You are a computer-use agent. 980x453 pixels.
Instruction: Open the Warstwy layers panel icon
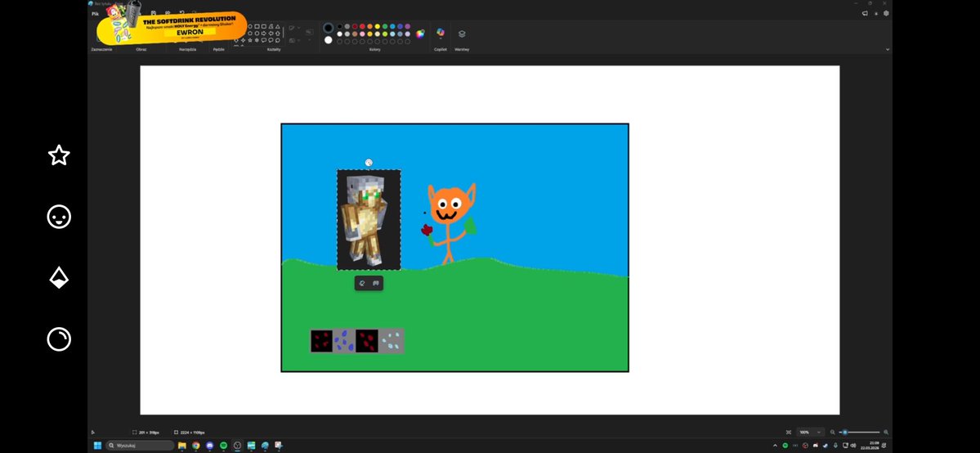(462, 34)
